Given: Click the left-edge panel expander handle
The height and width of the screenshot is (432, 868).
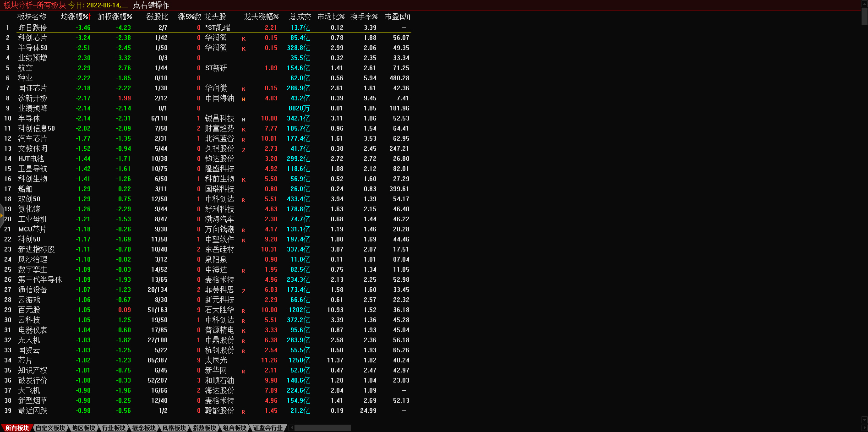Looking at the screenshot, I should [2, 215].
